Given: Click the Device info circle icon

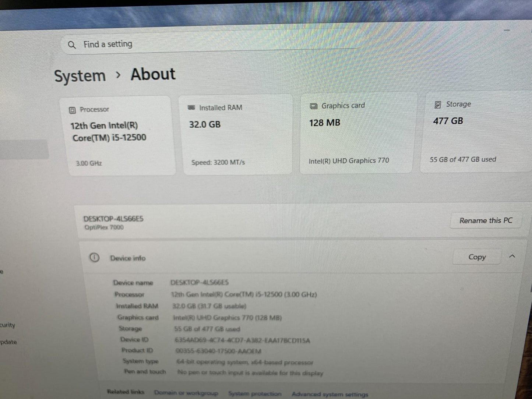Looking at the screenshot, I should click(x=94, y=258).
